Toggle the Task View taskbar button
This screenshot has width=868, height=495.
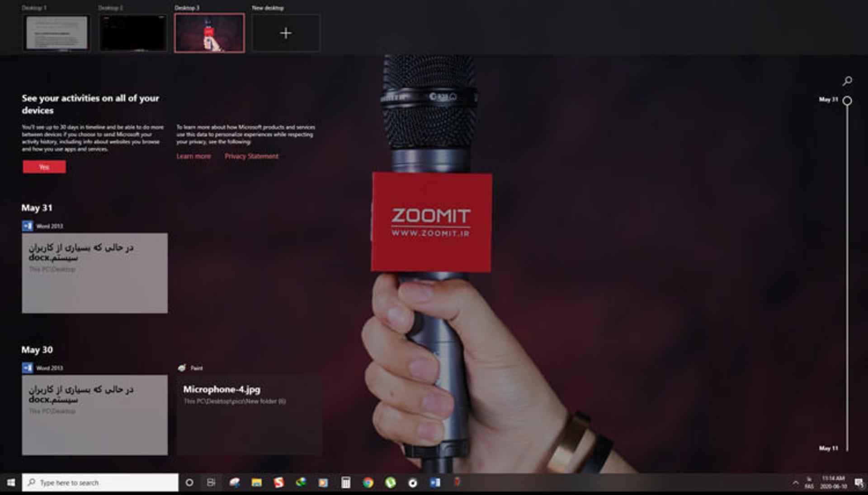(211, 483)
